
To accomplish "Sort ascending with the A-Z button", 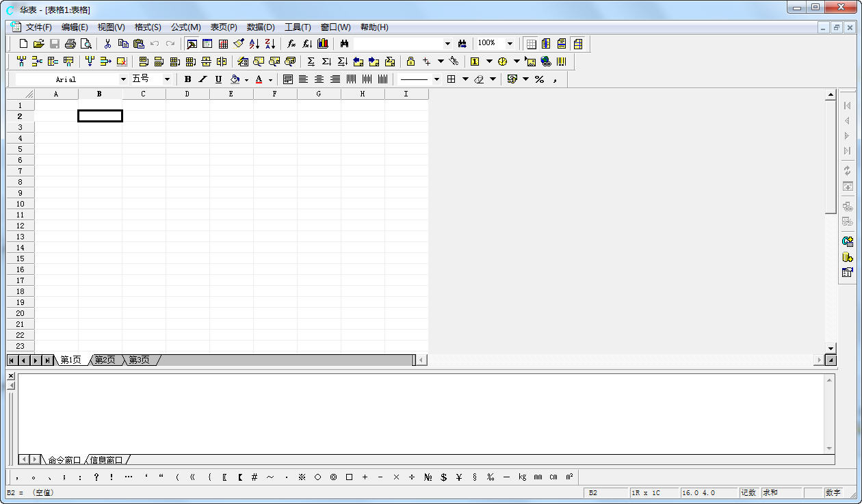I will pyautogui.click(x=254, y=44).
